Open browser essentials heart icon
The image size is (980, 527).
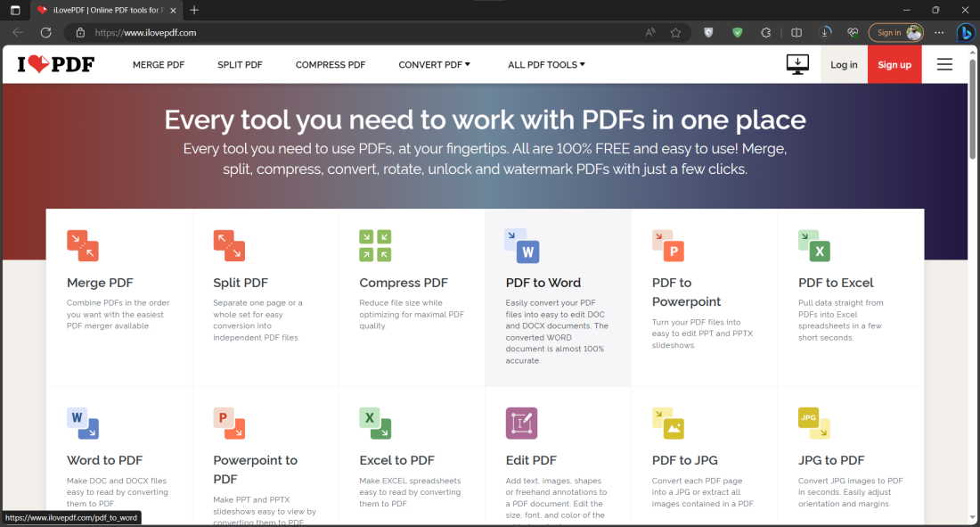[853, 32]
